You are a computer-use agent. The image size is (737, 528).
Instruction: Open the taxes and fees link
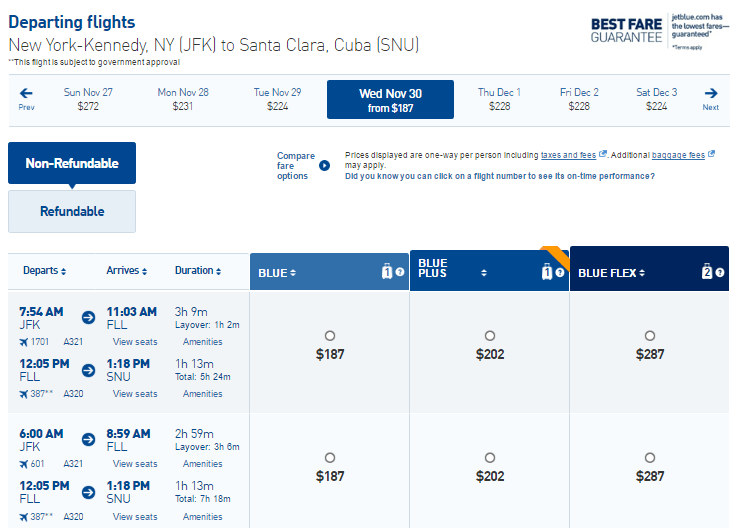click(568, 155)
